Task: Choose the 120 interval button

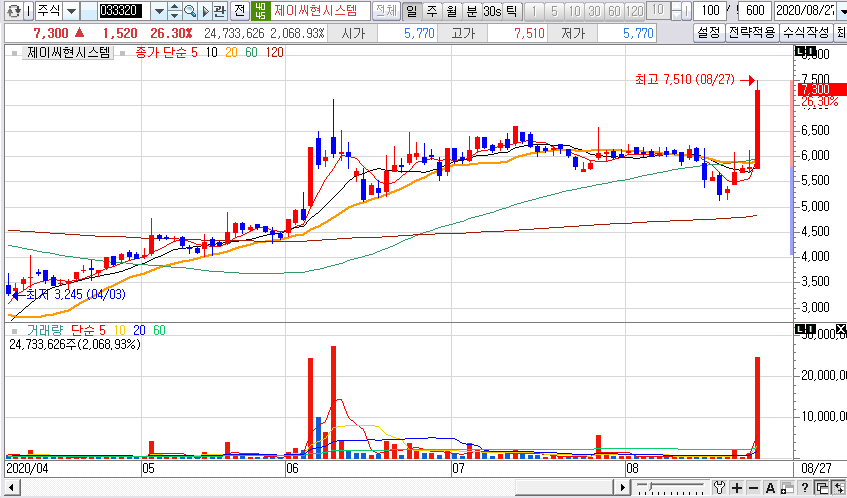Action: [x=634, y=10]
